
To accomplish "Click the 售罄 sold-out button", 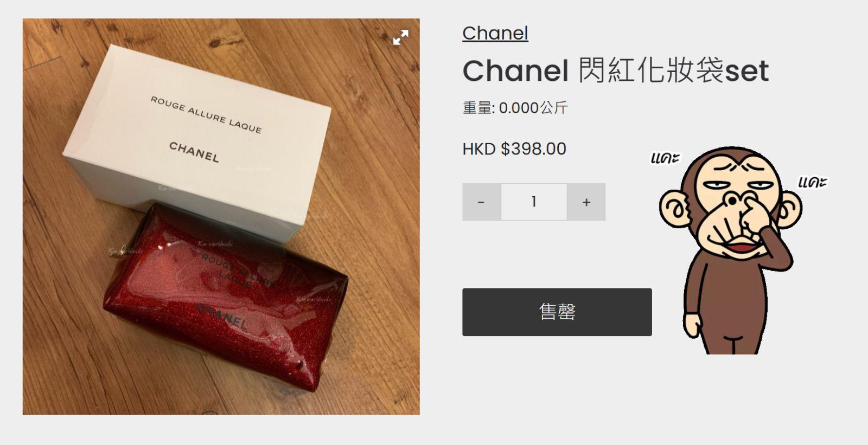I will tap(557, 312).
